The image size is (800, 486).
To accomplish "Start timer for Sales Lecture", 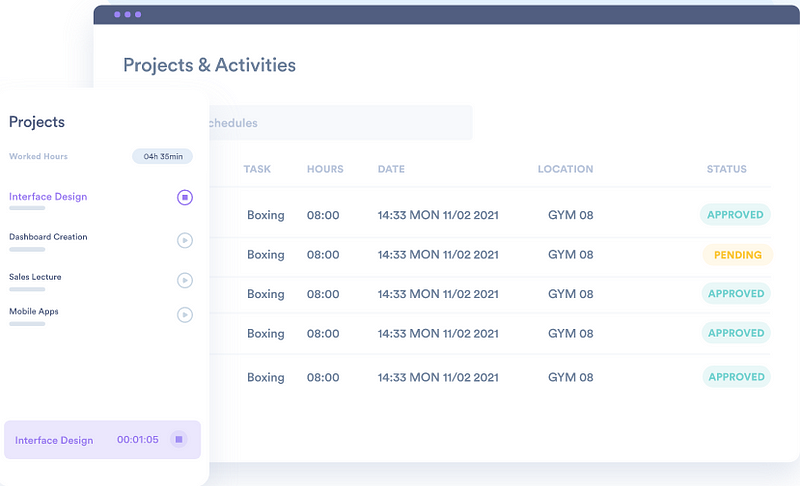I will pyautogui.click(x=185, y=280).
